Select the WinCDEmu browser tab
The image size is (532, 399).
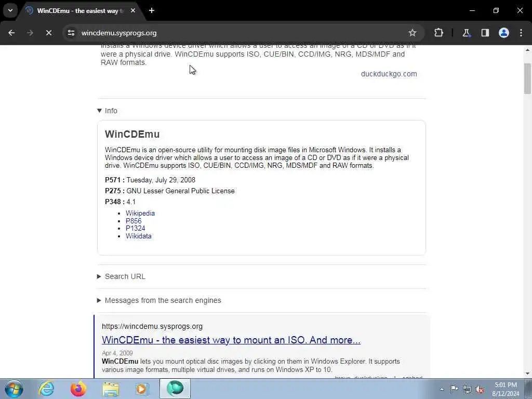(x=81, y=10)
